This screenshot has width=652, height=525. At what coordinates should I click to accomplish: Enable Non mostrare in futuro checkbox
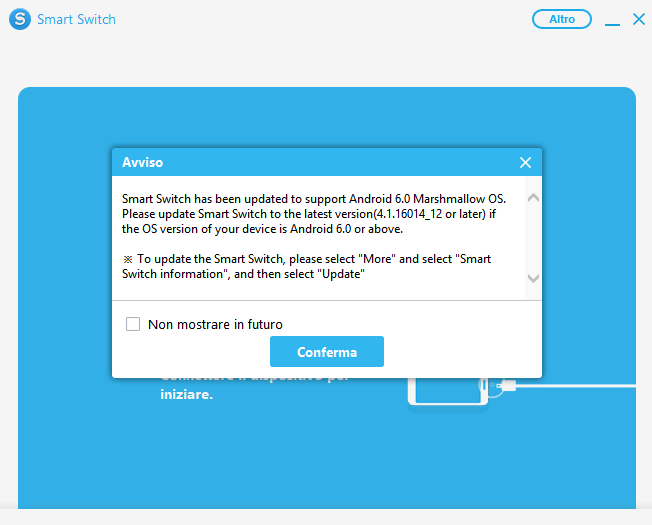pos(133,324)
